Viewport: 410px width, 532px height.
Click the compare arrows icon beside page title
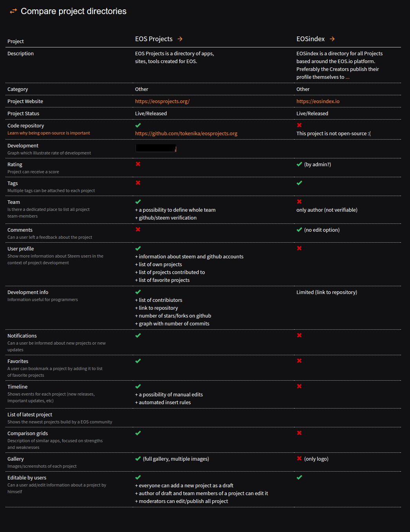pos(13,11)
